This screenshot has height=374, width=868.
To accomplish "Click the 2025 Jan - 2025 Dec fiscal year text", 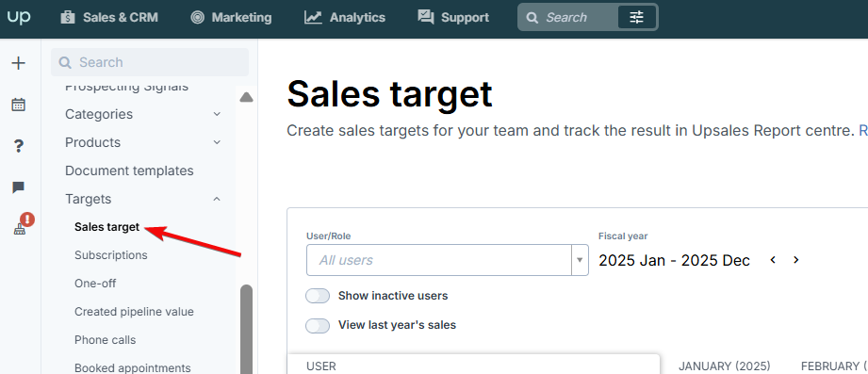I will click(674, 260).
